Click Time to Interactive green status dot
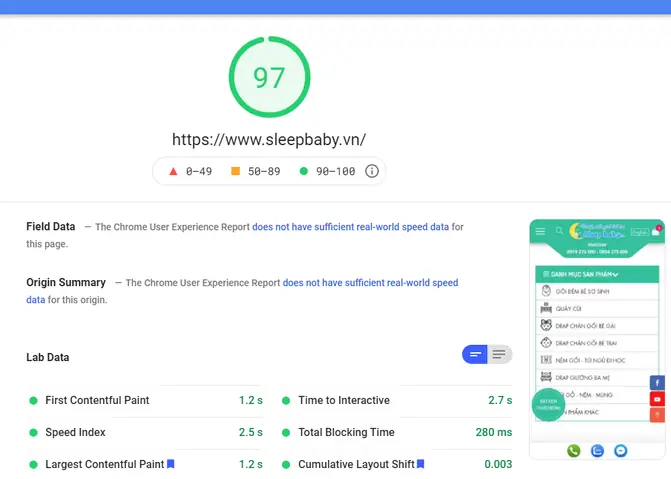The width and height of the screenshot is (671, 479). [286, 401]
